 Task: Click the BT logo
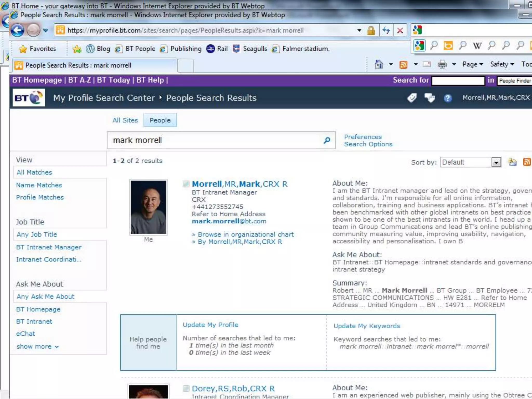tap(29, 98)
